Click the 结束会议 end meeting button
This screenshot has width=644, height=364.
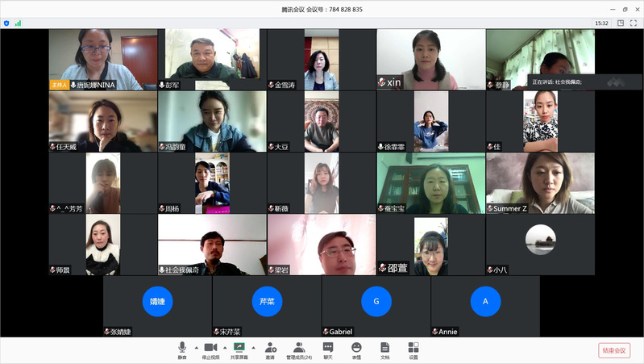pyautogui.click(x=614, y=350)
